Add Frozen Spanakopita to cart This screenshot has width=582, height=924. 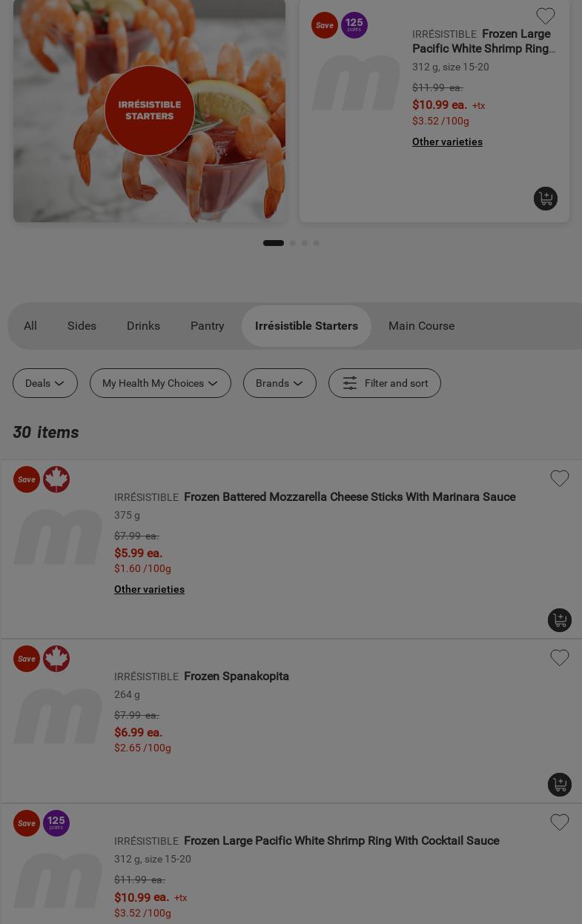[560, 785]
